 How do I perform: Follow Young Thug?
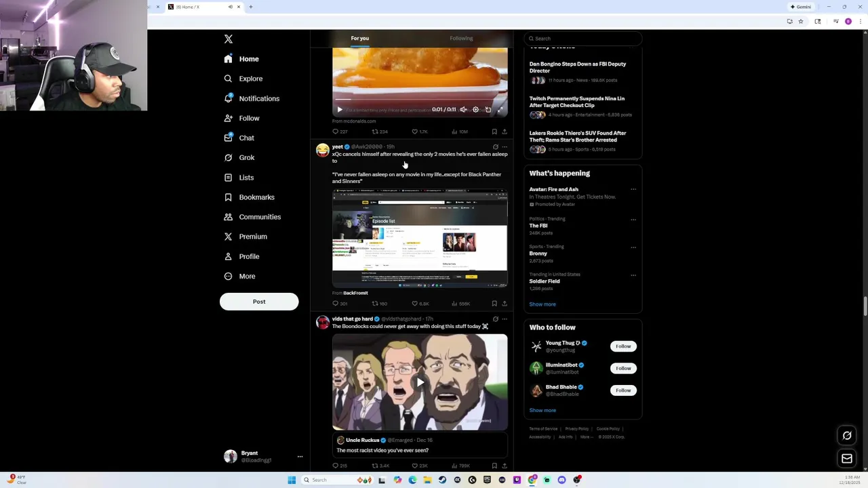click(x=623, y=346)
